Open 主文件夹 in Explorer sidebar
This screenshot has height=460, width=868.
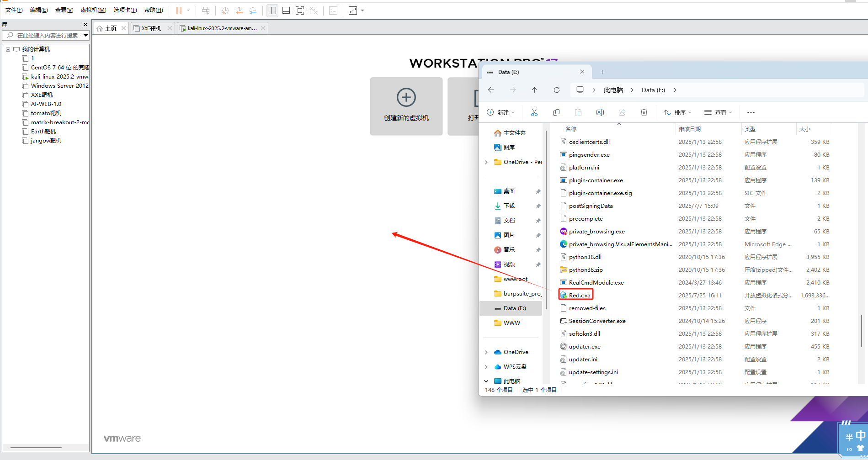pos(510,133)
